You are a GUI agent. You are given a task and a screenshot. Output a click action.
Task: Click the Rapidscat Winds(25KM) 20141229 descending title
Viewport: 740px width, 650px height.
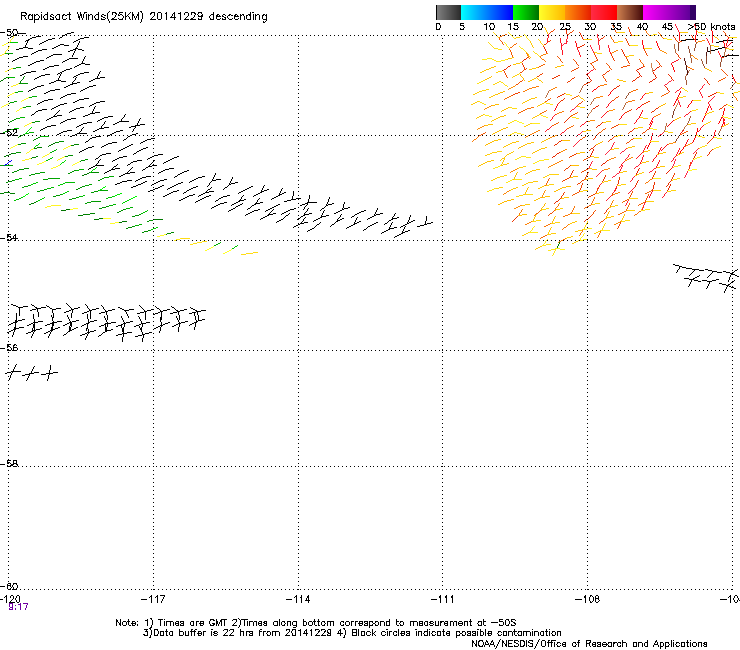143,17
